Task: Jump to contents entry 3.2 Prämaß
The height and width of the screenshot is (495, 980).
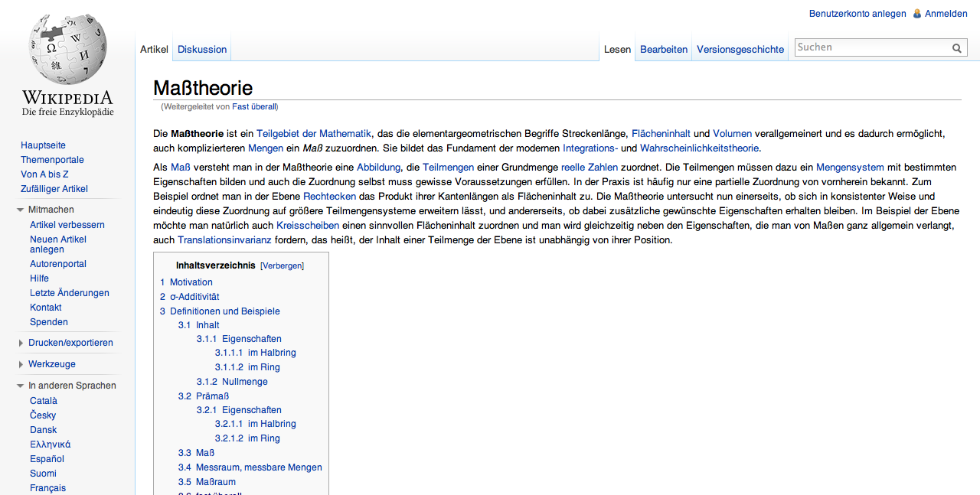Action: [x=204, y=396]
